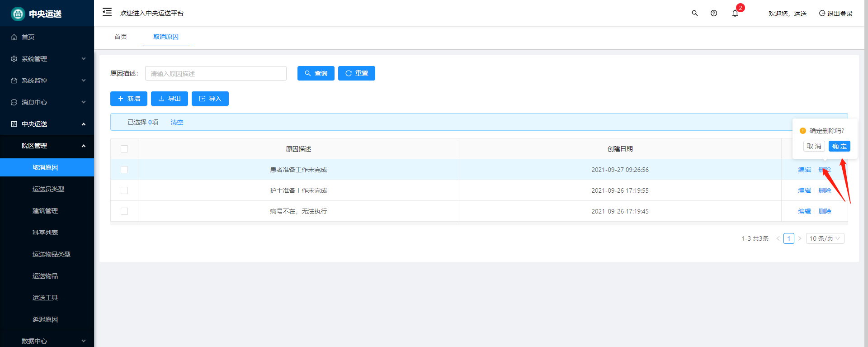Click the previous page arrow

point(778,238)
